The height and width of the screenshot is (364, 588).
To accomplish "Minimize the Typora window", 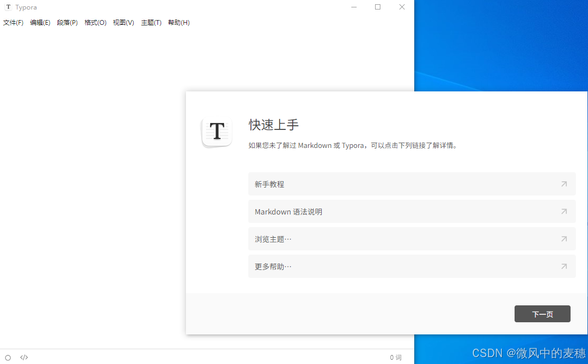I will coord(353,7).
